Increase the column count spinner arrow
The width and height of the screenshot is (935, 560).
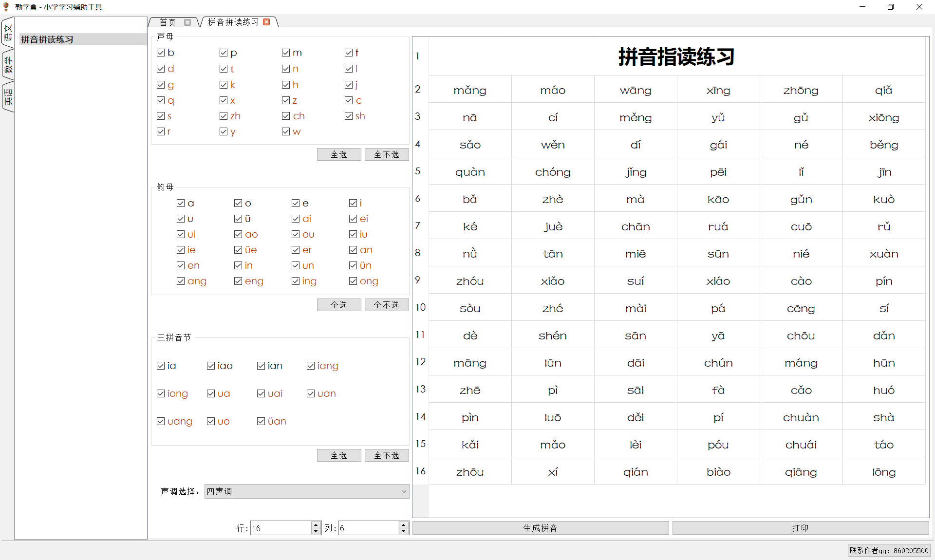403,524
